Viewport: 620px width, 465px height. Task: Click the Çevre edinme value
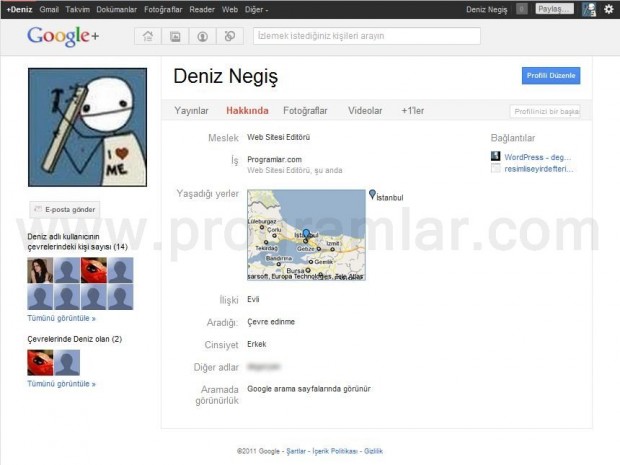coord(271,322)
